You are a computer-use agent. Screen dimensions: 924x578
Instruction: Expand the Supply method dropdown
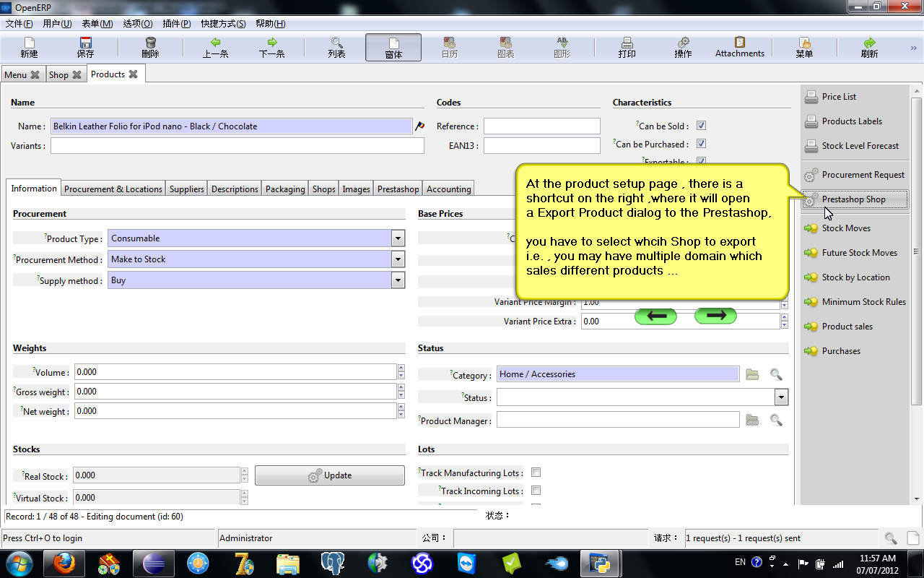click(398, 280)
